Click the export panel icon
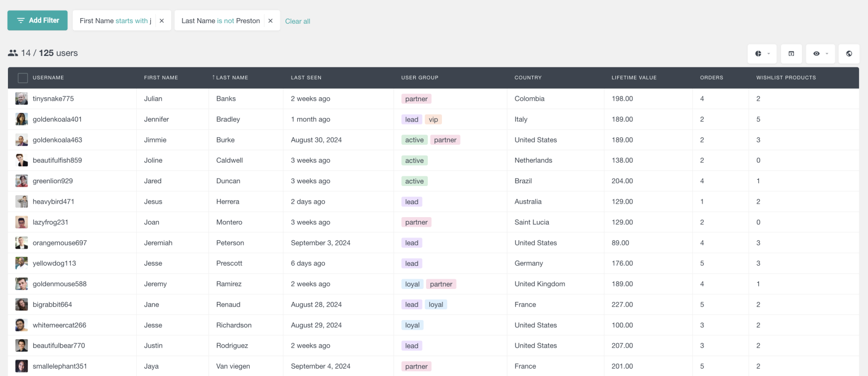The height and width of the screenshot is (376, 868). pos(791,53)
